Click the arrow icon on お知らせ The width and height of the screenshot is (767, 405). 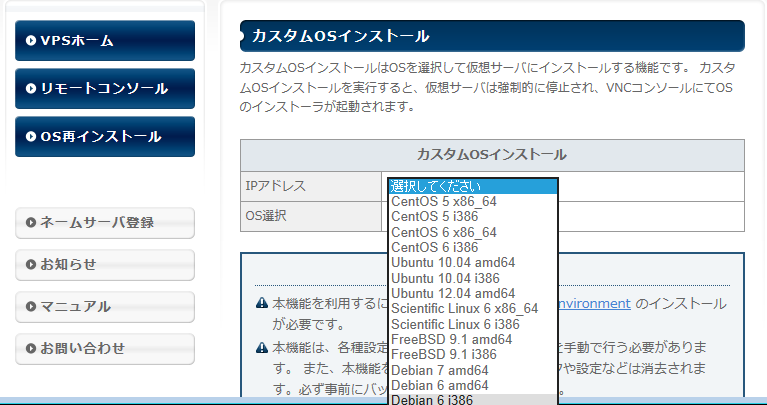31,265
